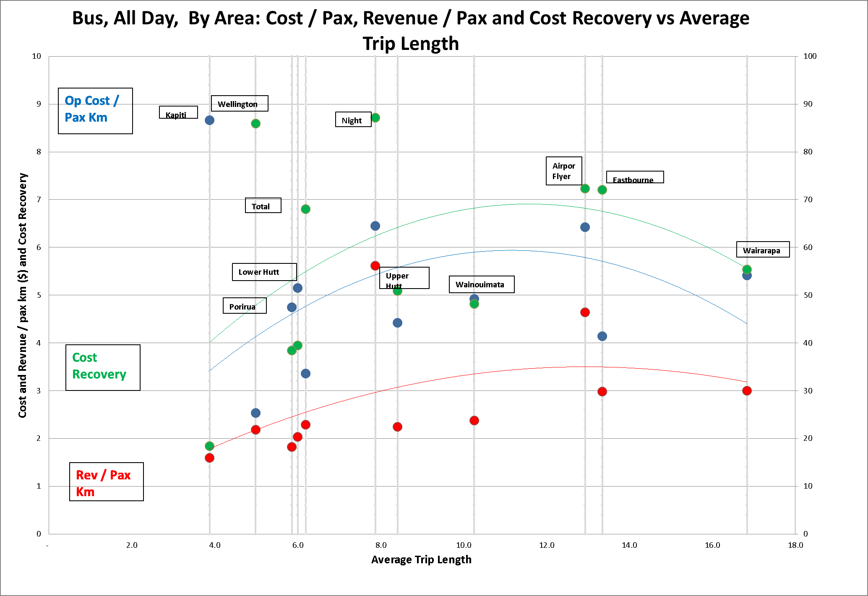Click the Average Trip Length axis title
This screenshot has height=596, width=868.
421,560
